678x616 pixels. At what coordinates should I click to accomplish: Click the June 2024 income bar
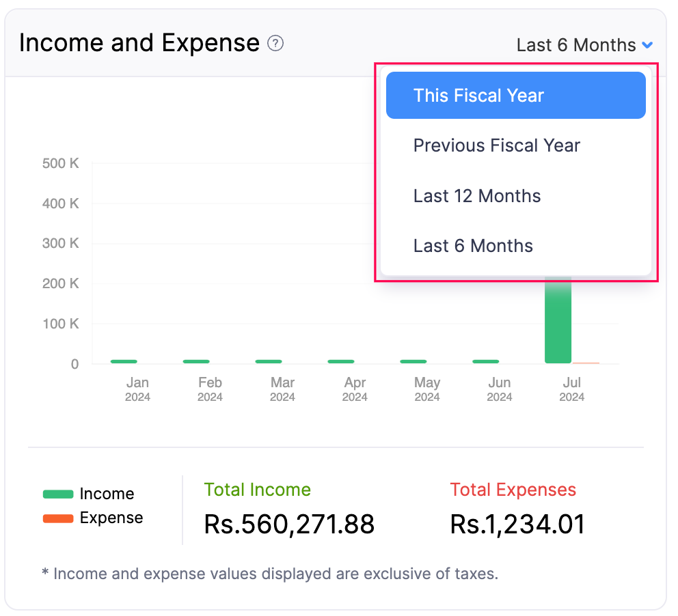pos(486,361)
